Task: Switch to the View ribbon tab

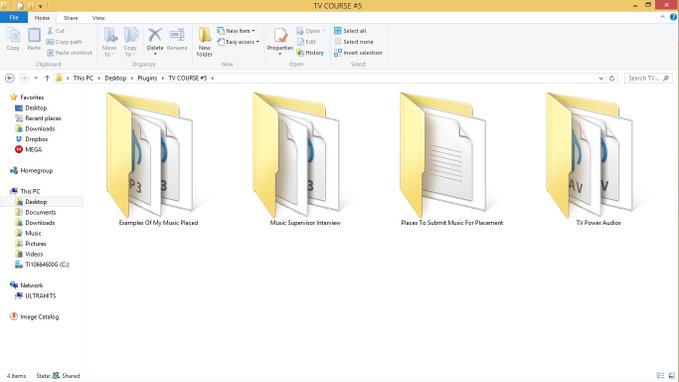Action: tap(98, 18)
